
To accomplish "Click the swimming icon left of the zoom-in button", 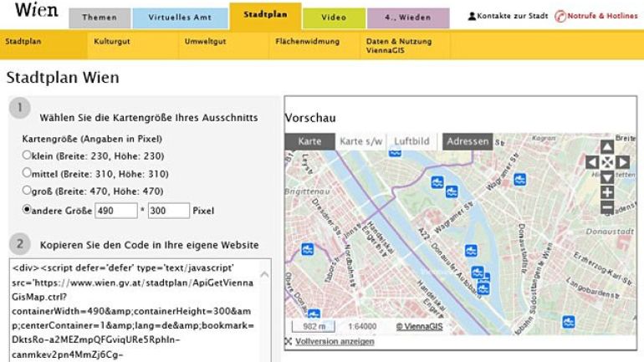I will (x=520, y=180).
